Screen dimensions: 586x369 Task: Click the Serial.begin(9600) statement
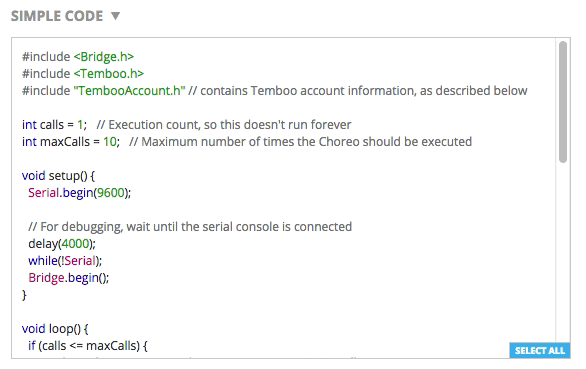(80, 193)
